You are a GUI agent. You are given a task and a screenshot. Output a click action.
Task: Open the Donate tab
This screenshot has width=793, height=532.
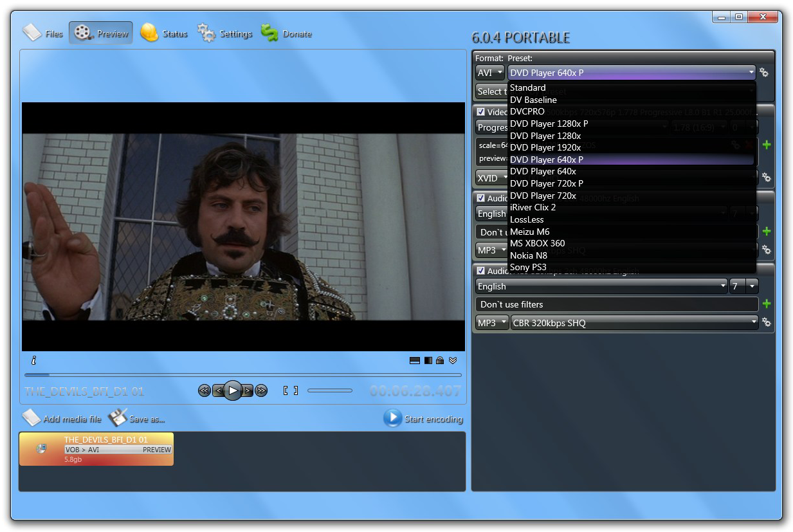pyautogui.click(x=286, y=33)
